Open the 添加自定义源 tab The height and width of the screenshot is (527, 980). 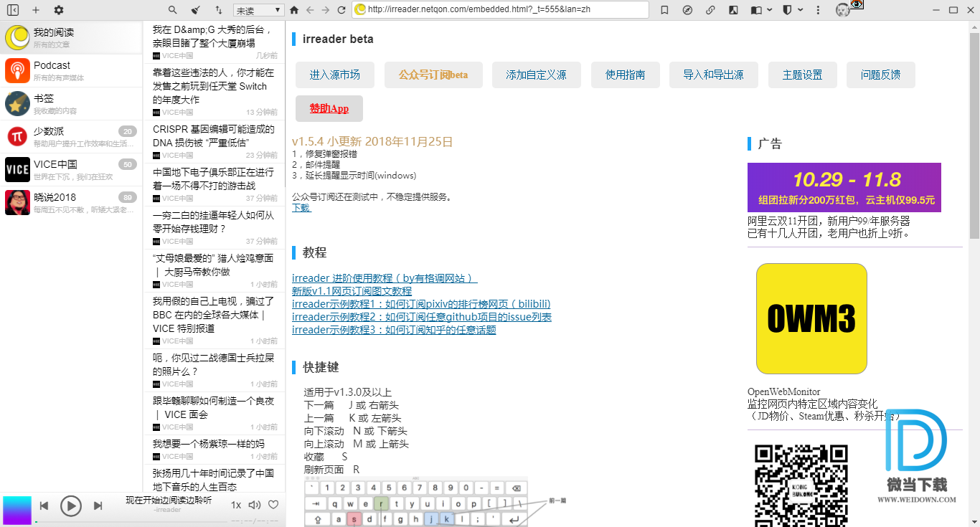pyautogui.click(x=536, y=75)
